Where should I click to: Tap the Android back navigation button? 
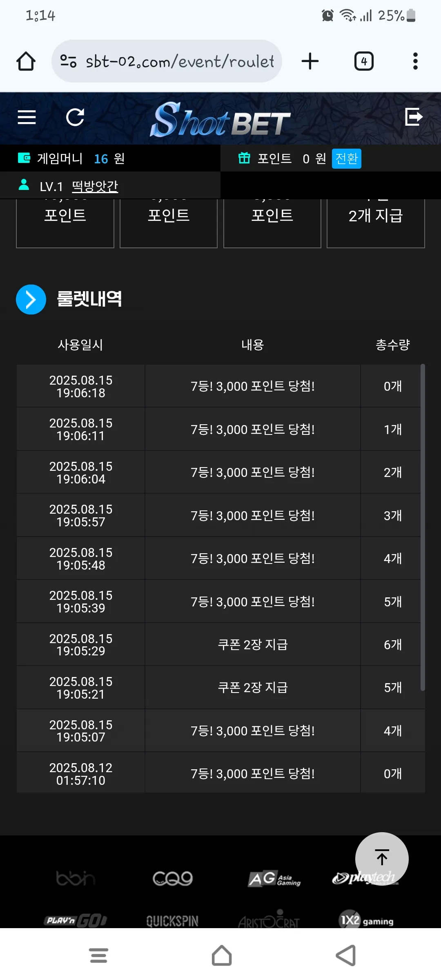pyautogui.click(x=346, y=955)
